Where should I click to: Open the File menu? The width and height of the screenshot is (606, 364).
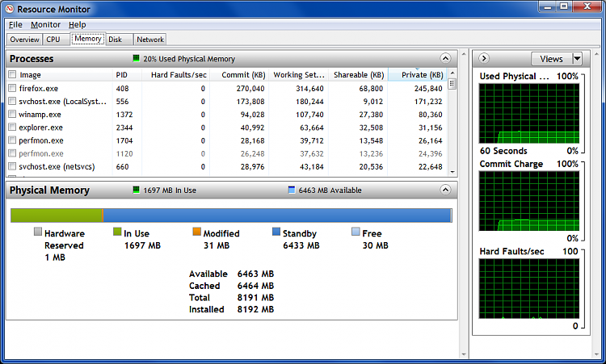point(15,25)
